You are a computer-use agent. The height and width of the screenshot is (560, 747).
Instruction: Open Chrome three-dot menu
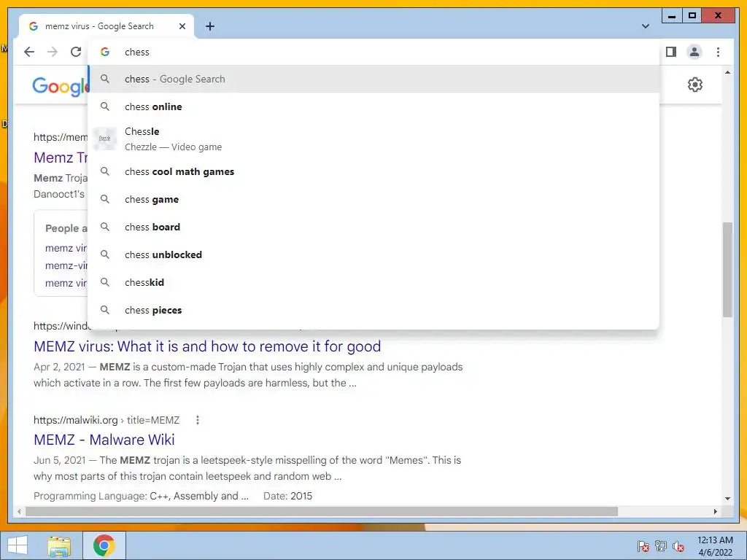tap(718, 52)
